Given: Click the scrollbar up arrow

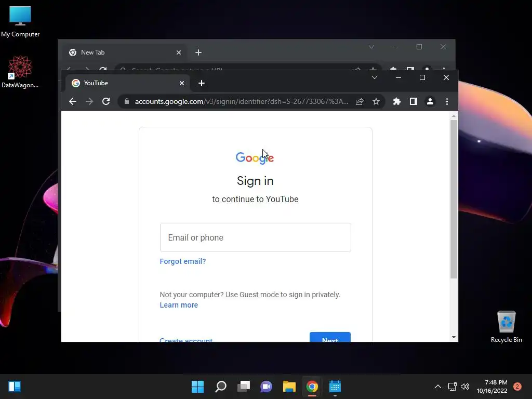Looking at the screenshot, I should click(x=454, y=116).
